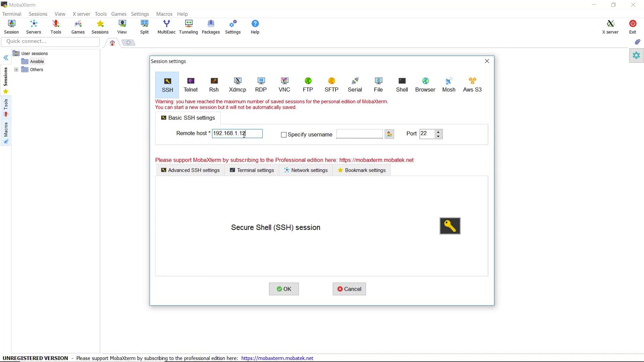The height and width of the screenshot is (362, 644).
Task: Increase the port number with up arrow
Action: click(x=438, y=132)
